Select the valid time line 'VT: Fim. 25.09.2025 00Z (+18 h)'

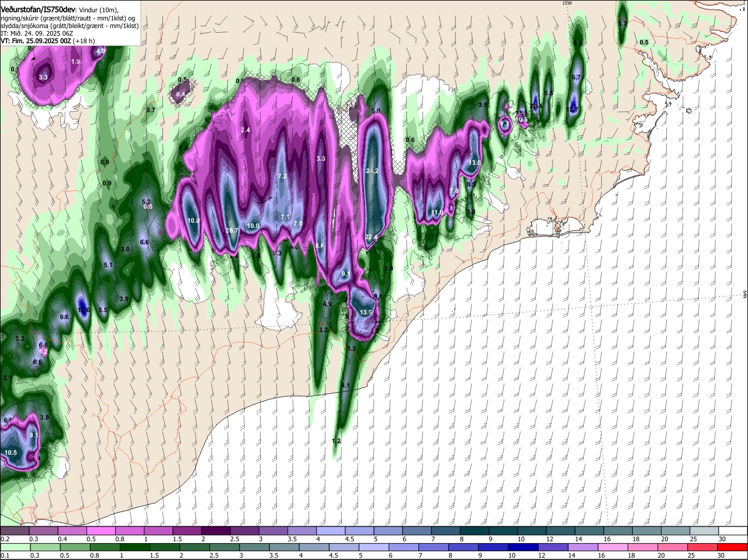48,41
